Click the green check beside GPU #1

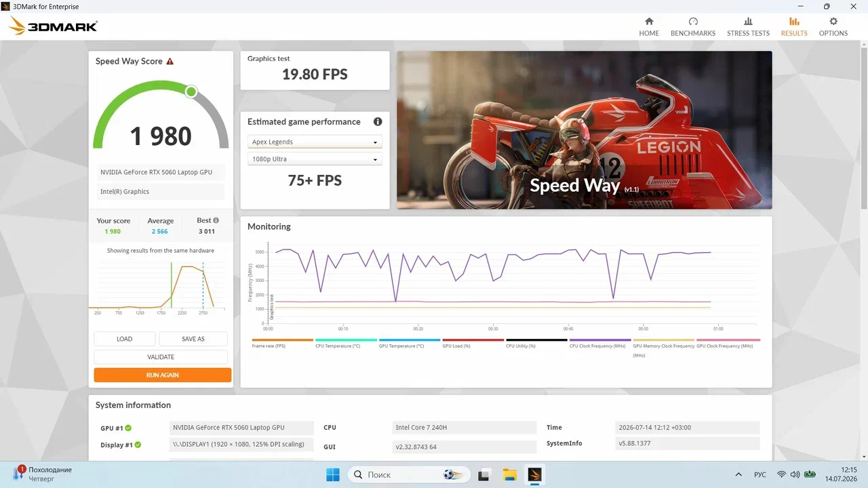pyautogui.click(x=128, y=428)
